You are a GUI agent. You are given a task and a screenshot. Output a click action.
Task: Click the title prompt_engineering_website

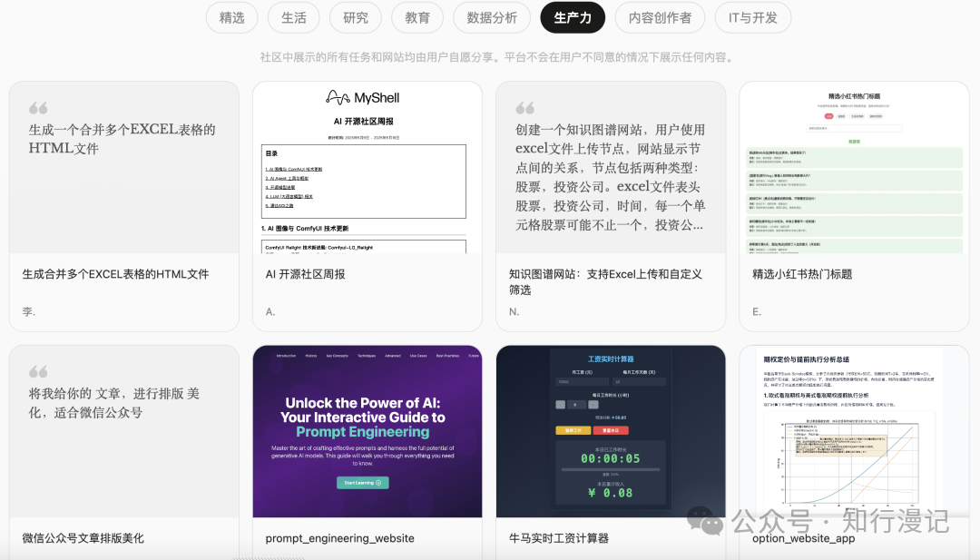click(339, 538)
